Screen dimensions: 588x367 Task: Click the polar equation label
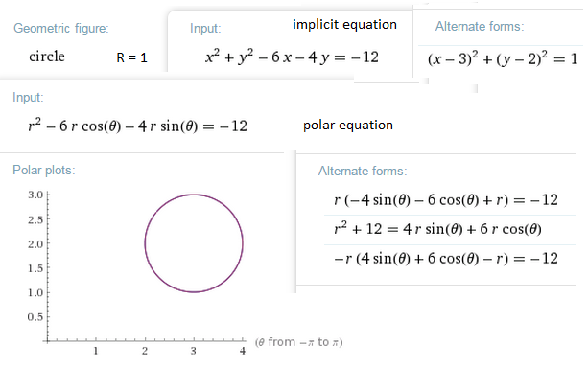pos(348,126)
